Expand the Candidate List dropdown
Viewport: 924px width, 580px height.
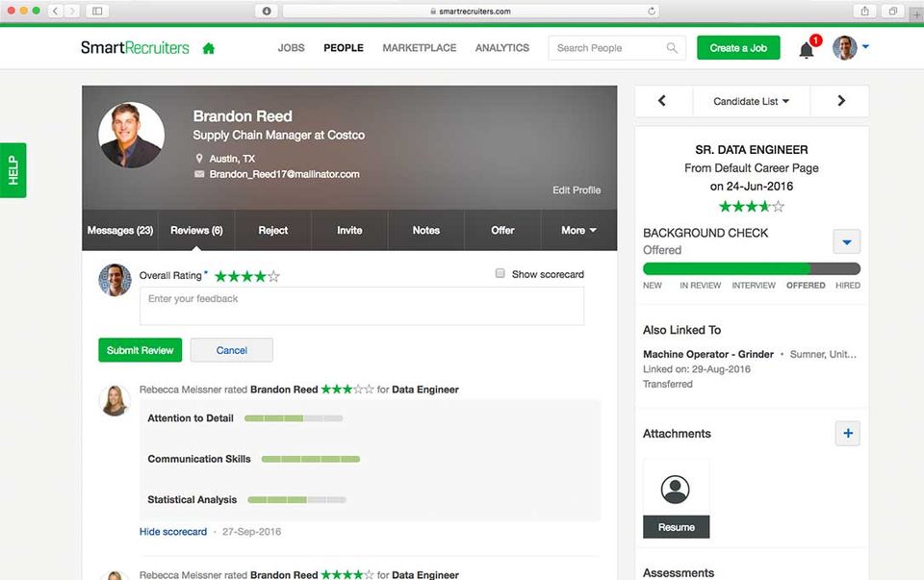click(x=751, y=101)
